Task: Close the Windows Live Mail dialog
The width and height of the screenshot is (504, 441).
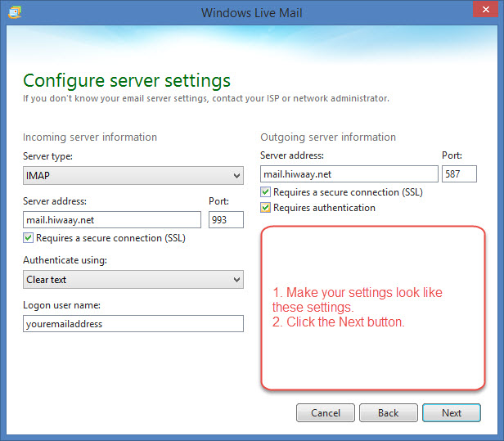Action: point(485,9)
